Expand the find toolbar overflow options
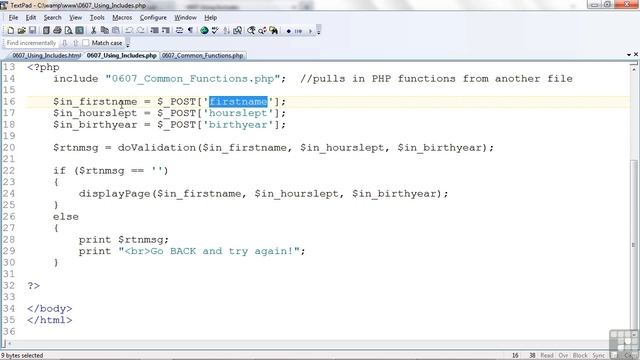Viewport: 640px width, 360px height. click(x=128, y=43)
